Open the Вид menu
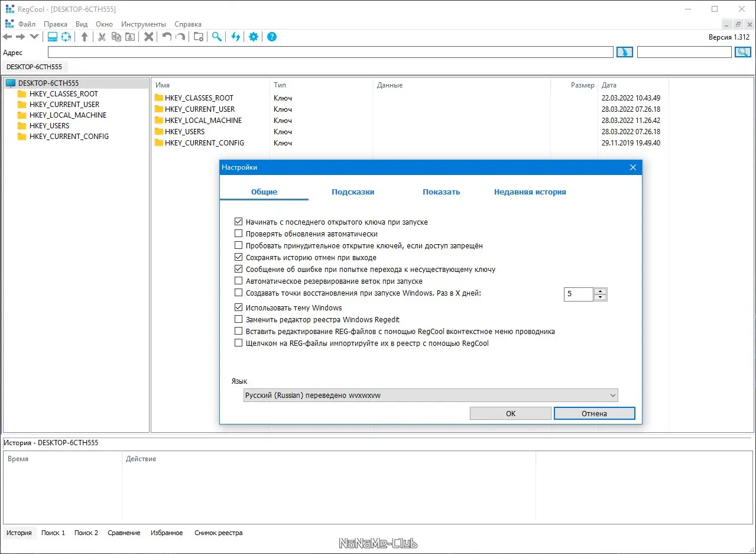This screenshot has height=554, width=756. click(82, 24)
